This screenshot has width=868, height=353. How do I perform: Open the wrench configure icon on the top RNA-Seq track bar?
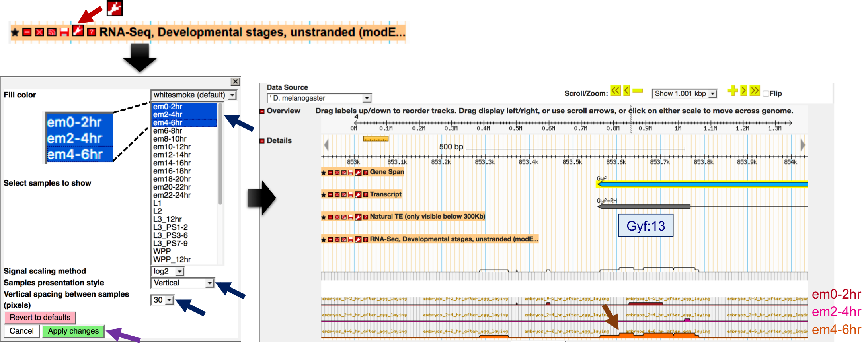click(78, 31)
